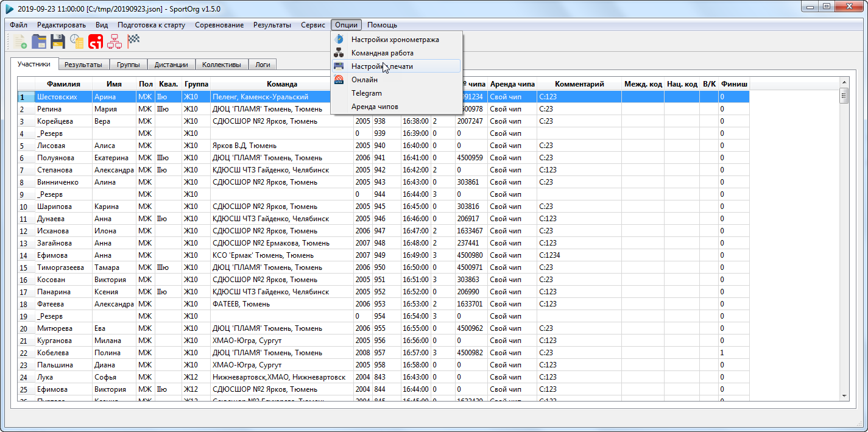Viewport: 868px width, 432px height.
Task: Choose Аренда чипов menu entry
Action: coord(397,107)
